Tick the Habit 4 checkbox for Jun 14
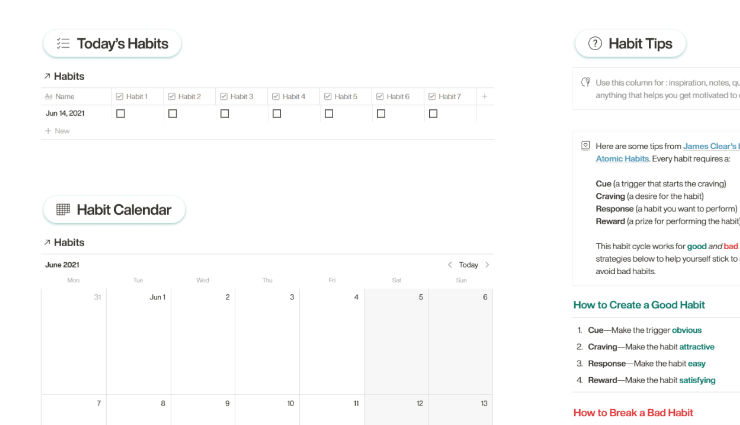This screenshot has height=425, width=740. click(x=277, y=114)
